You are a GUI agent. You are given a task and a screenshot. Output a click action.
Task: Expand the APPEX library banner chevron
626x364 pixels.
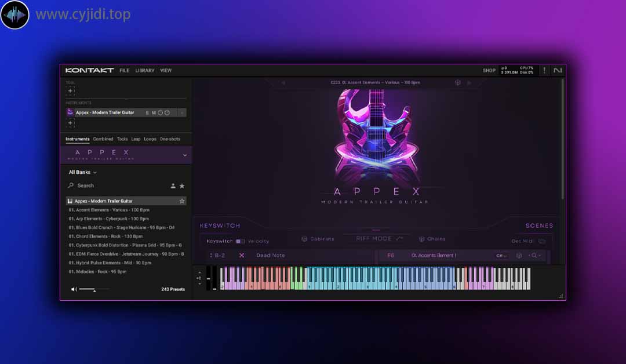184,155
